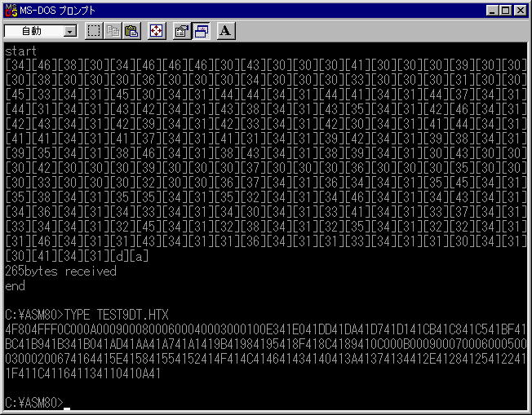Viewport: 532px width, 415px height.
Task: Maximize the MS-DOS prompt window
Action: 505,11
